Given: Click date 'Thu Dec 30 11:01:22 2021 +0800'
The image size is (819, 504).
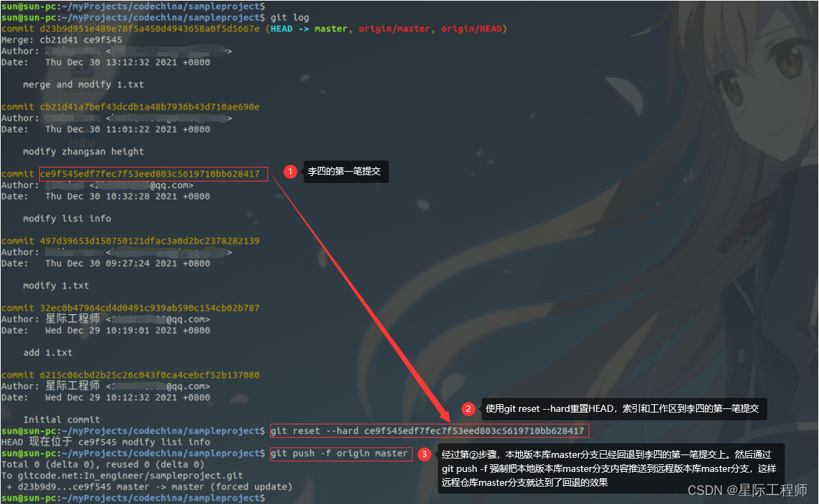Looking at the screenshot, I should coord(128,129).
